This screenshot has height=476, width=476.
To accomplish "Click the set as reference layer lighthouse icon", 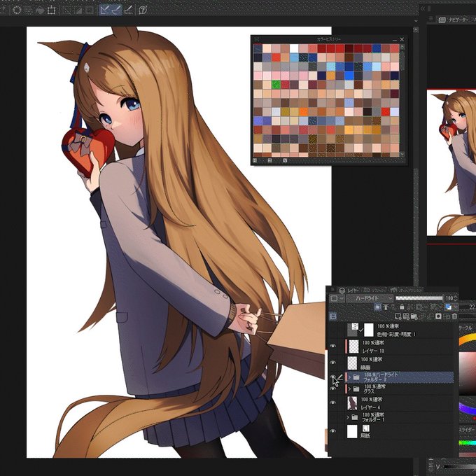I will (x=386, y=307).
